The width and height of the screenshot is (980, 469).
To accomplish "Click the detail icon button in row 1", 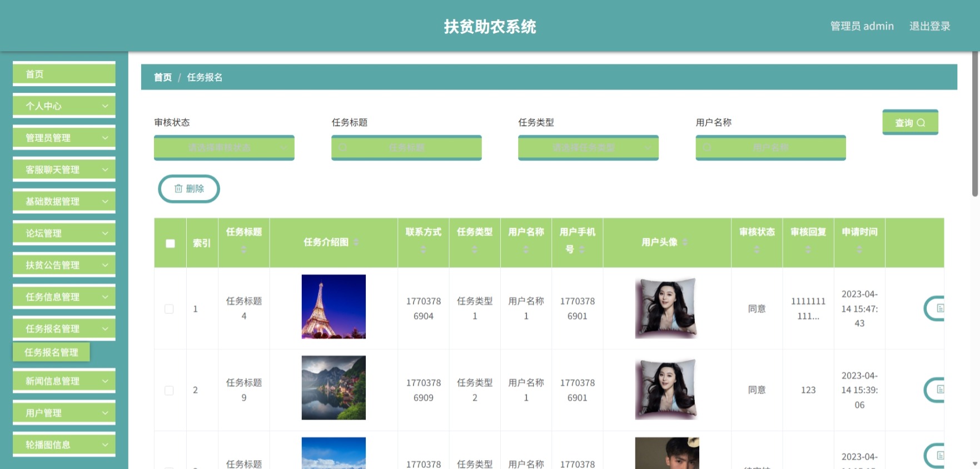I will click(935, 308).
